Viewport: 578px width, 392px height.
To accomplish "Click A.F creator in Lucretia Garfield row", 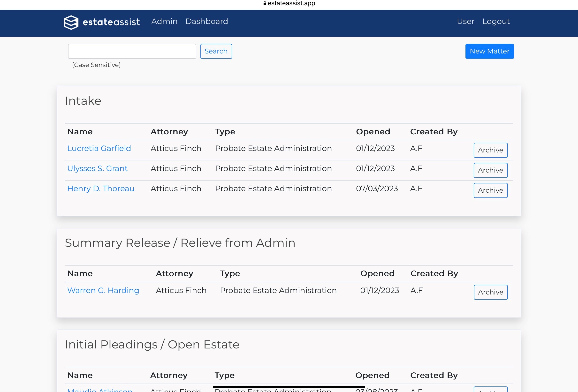I will (x=416, y=148).
